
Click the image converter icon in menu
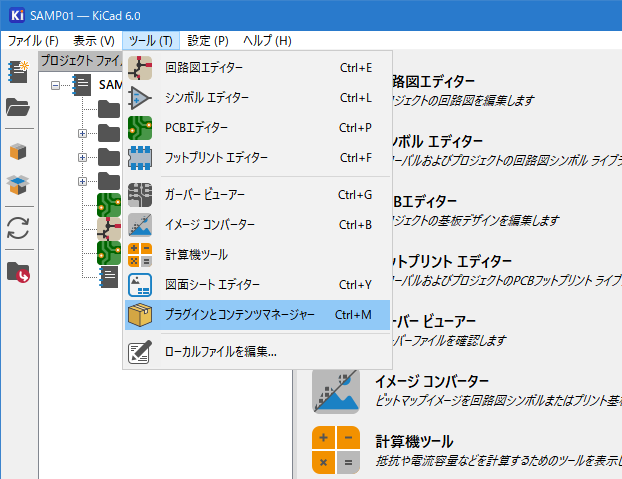[x=140, y=225]
